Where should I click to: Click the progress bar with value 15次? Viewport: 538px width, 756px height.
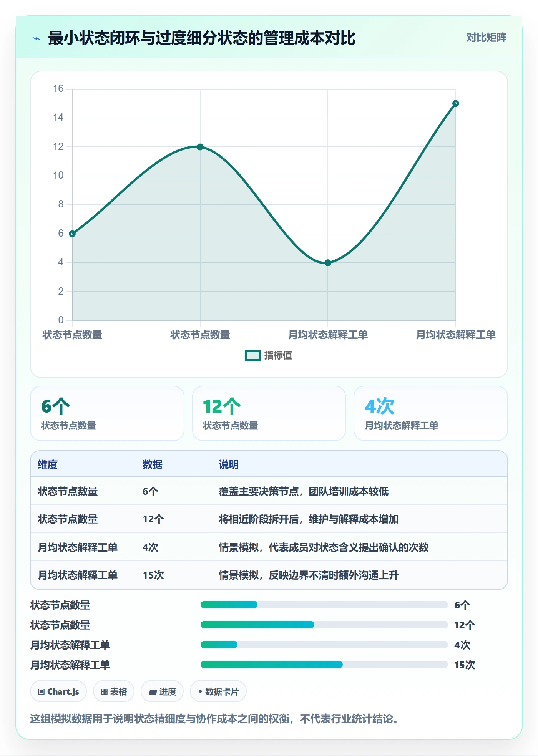324,665
